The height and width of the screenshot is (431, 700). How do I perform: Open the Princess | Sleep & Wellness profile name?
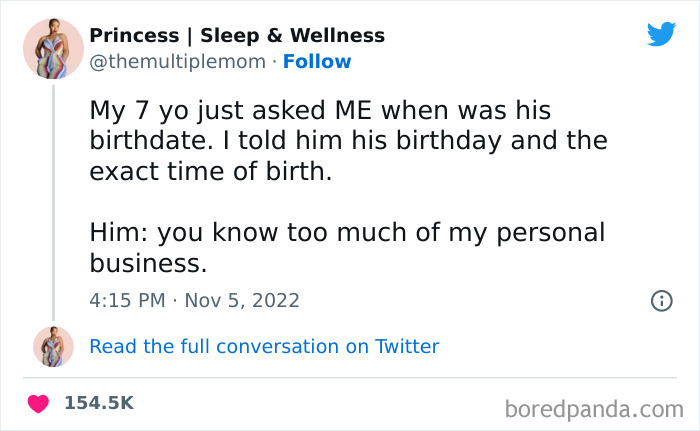[237, 35]
